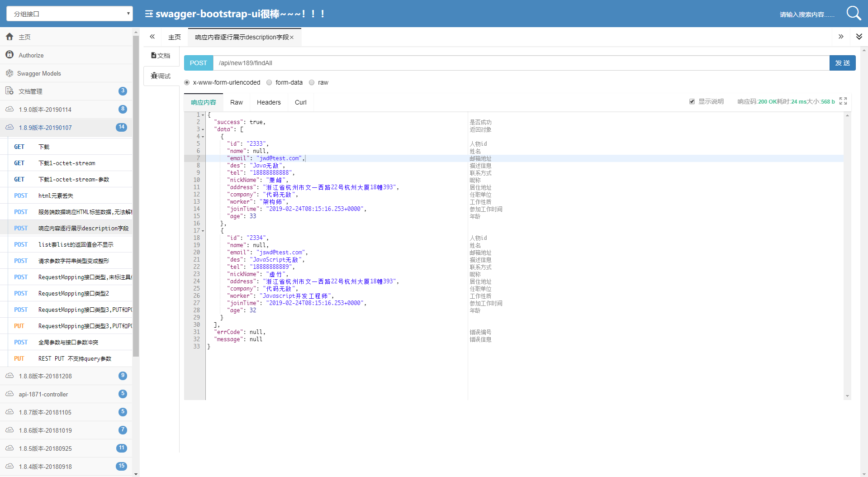
Task: Collapse the 1.8.9版本-20190107 group
Action: 66,128
